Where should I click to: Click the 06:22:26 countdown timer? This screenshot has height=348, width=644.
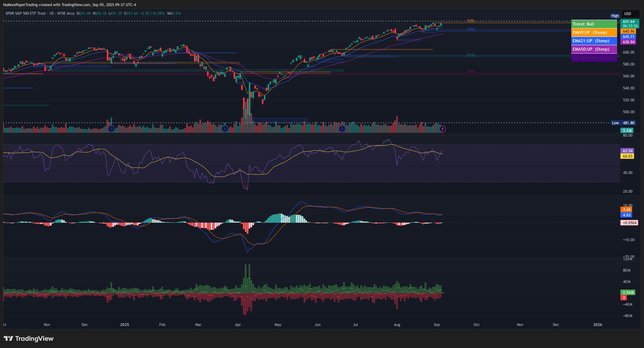(x=630, y=26)
